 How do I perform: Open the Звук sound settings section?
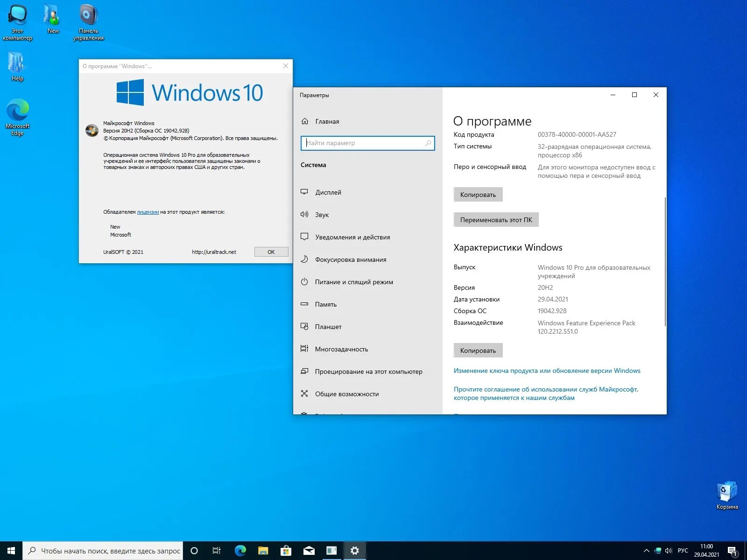click(x=367, y=215)
